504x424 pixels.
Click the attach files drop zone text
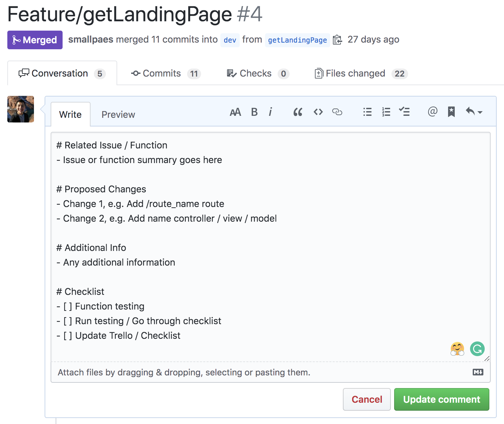coord(184,372)
